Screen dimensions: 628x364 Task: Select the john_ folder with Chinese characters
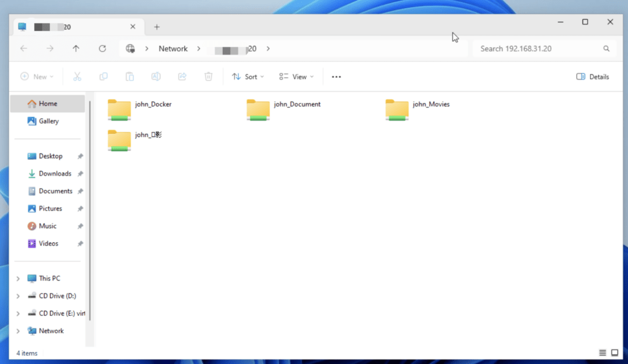(x=135, y=140)
